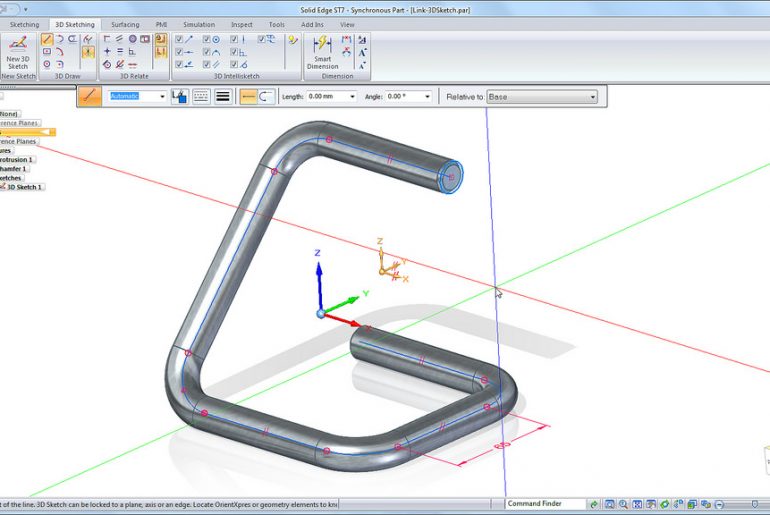This screenshot has width=770, height=515.
Task: Open the Simulation ribbon tab
Action: click(198, 24)
